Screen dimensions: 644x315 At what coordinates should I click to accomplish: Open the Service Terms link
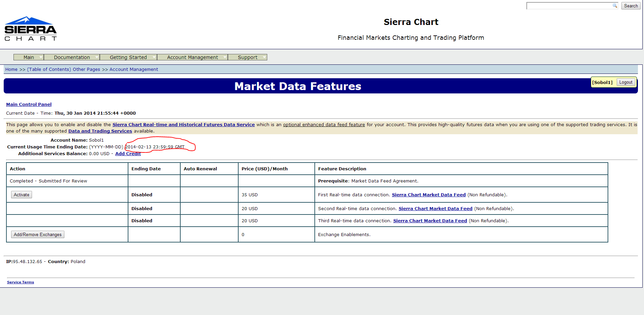(21, 282)
